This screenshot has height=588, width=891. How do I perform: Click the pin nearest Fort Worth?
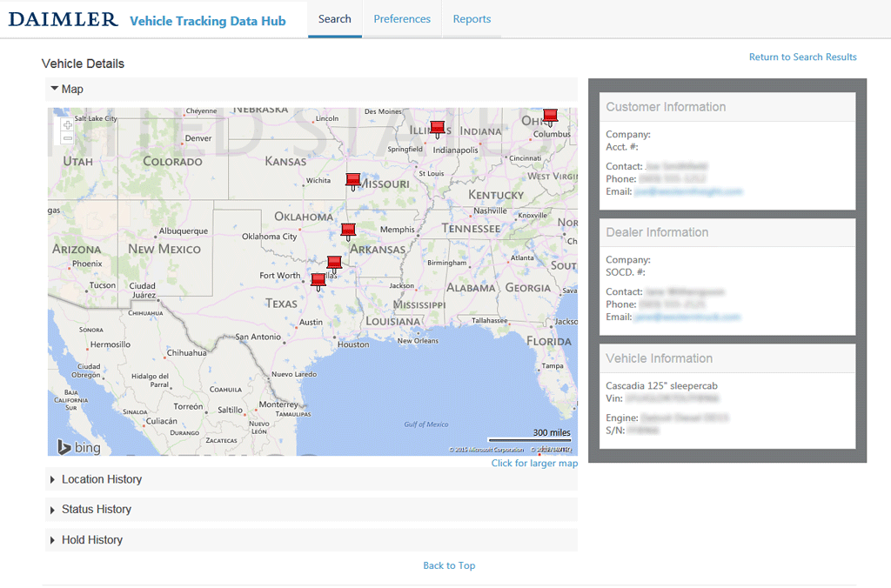click(318, 279)
